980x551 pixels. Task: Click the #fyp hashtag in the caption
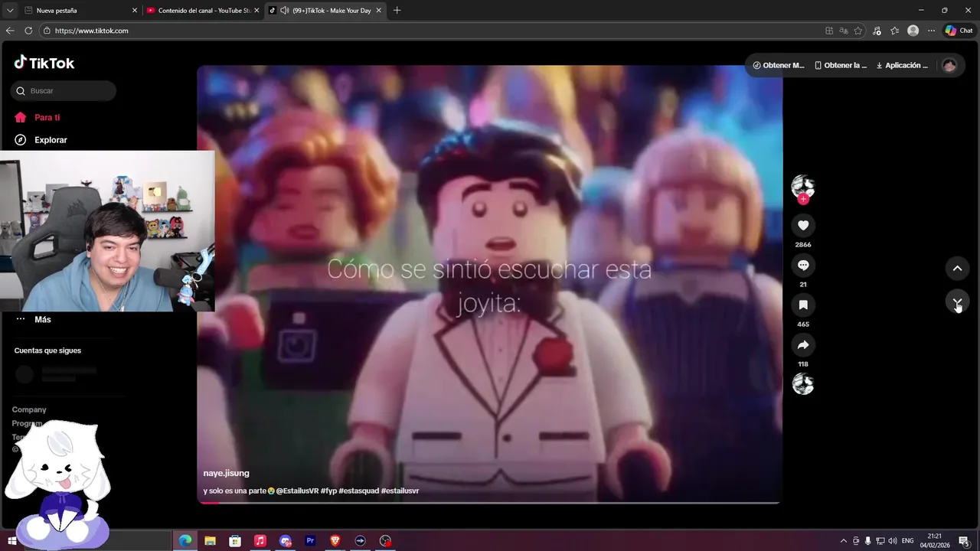[328, 491]
